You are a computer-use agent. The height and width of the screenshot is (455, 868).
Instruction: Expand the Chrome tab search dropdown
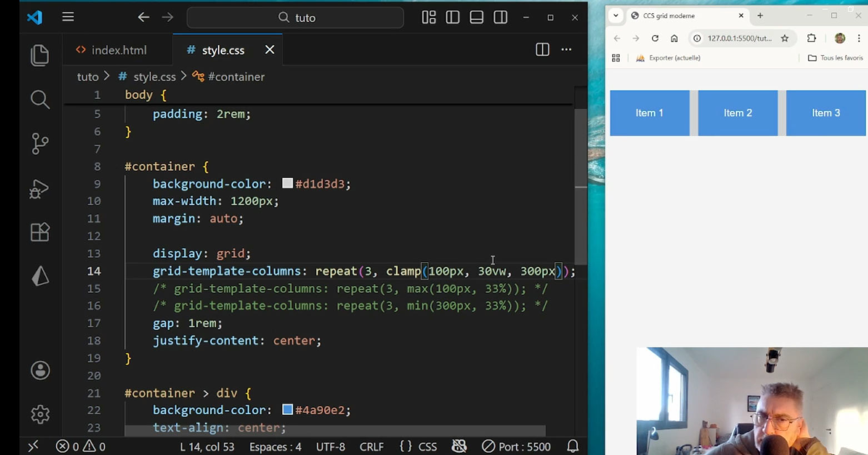(616, 16)
